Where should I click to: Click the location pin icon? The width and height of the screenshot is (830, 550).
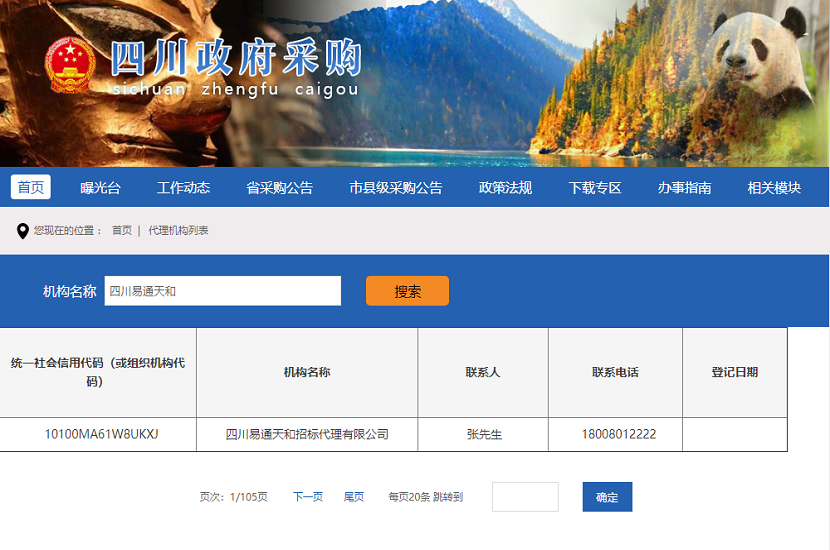point(23,231)
